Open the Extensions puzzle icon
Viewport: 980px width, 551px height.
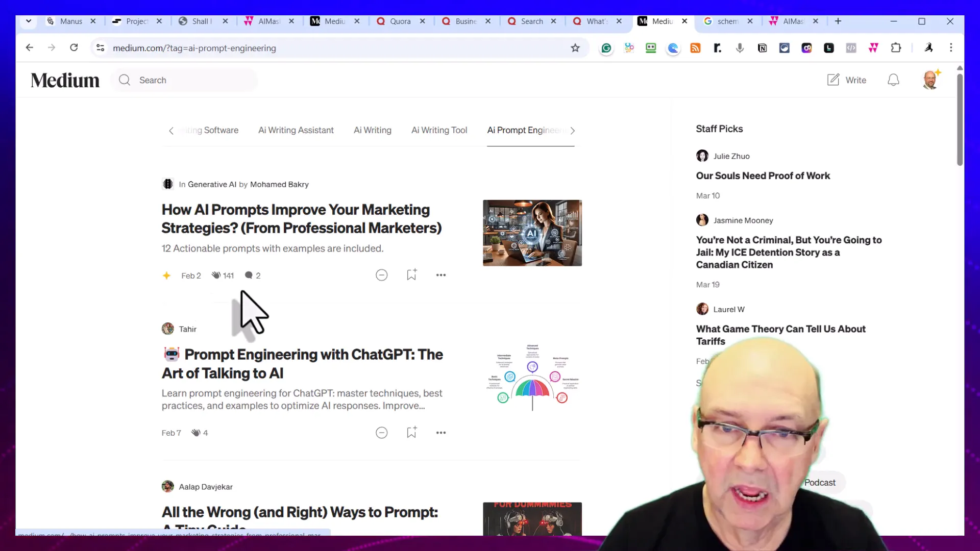(896, 47)
